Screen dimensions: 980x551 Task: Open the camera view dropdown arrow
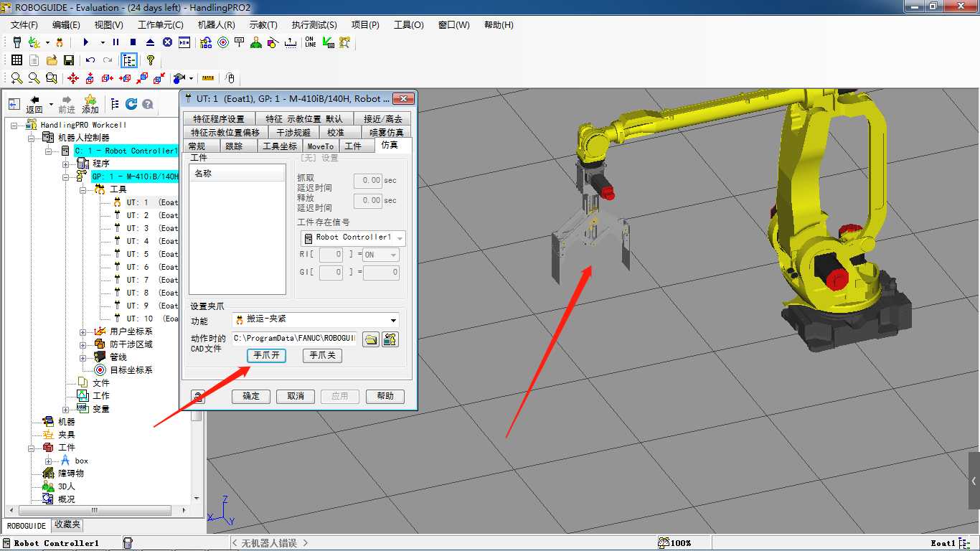[x=192, y=78]
